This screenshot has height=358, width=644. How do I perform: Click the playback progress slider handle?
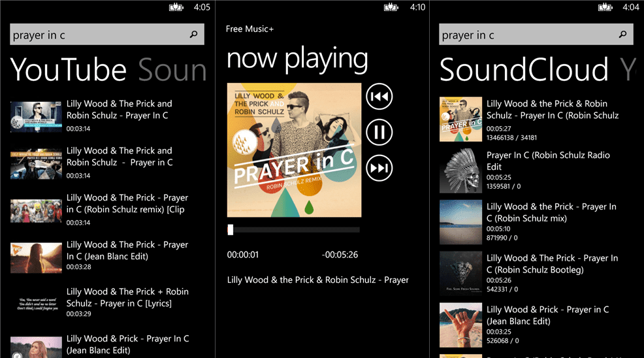[231, 230]
